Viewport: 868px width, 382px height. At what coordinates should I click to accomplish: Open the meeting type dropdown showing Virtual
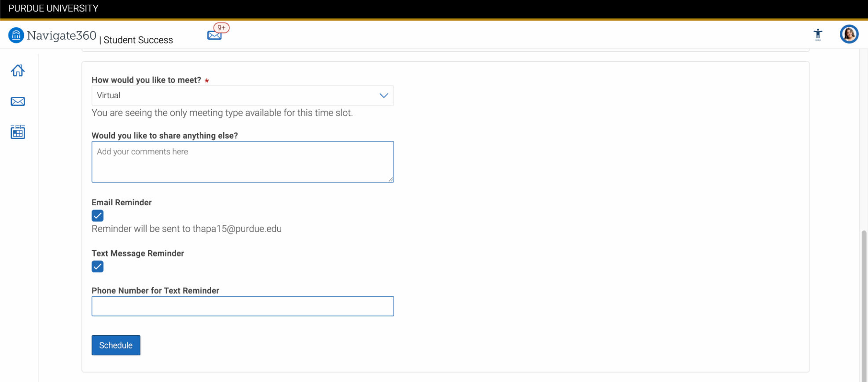243,96
